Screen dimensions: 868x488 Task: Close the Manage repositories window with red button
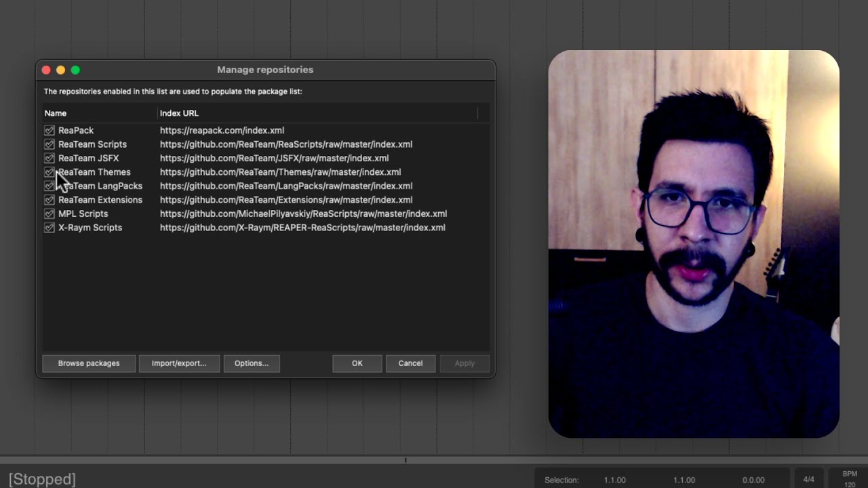46,70
